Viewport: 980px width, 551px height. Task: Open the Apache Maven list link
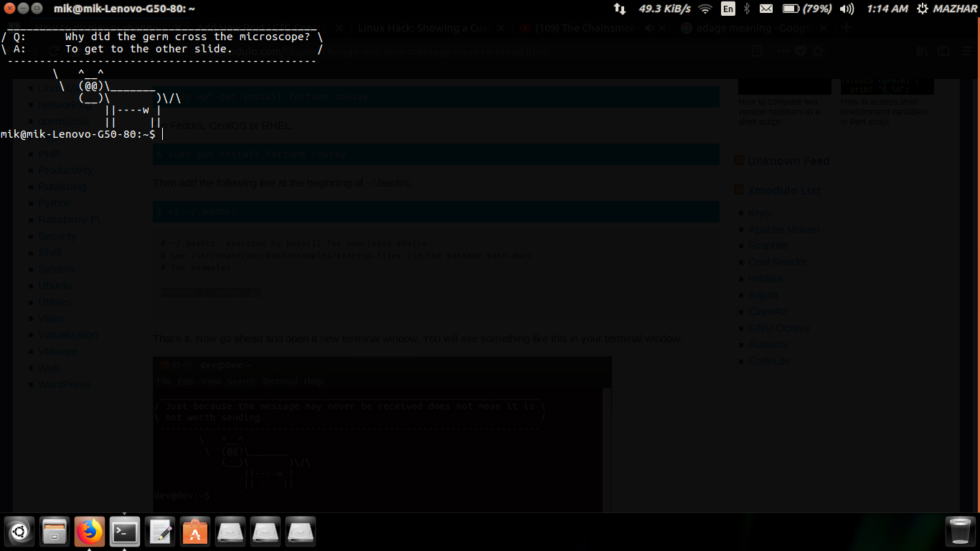pyautogui.click(x=784, y=230)
